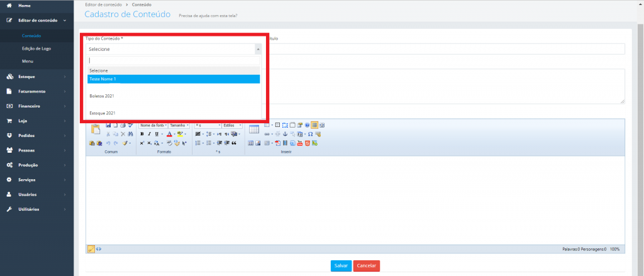This screenshot has height=276, width=644.
Task: Click Editor de conteúdo breadcrumb link
Action: pos(103,4)
